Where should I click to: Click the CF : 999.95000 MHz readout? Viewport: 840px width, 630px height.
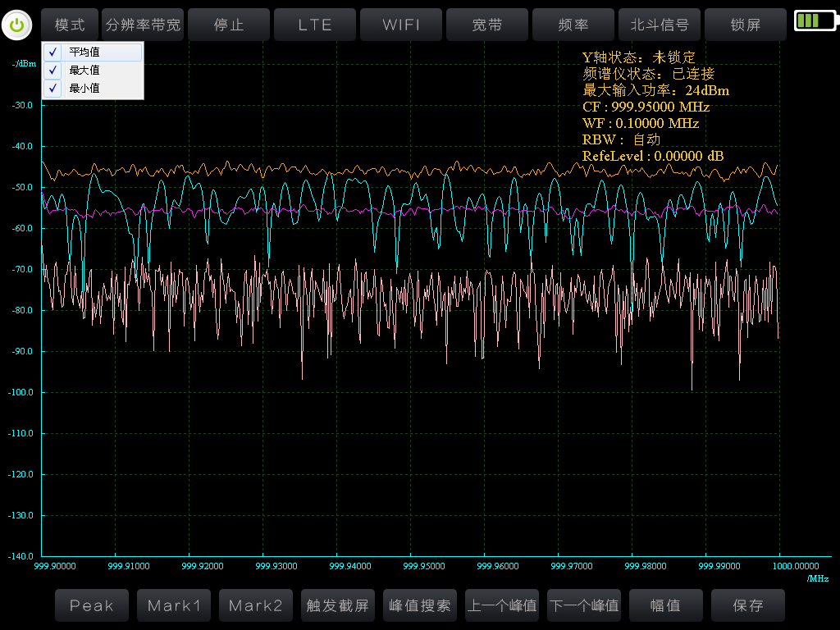(x=646, y=107)
